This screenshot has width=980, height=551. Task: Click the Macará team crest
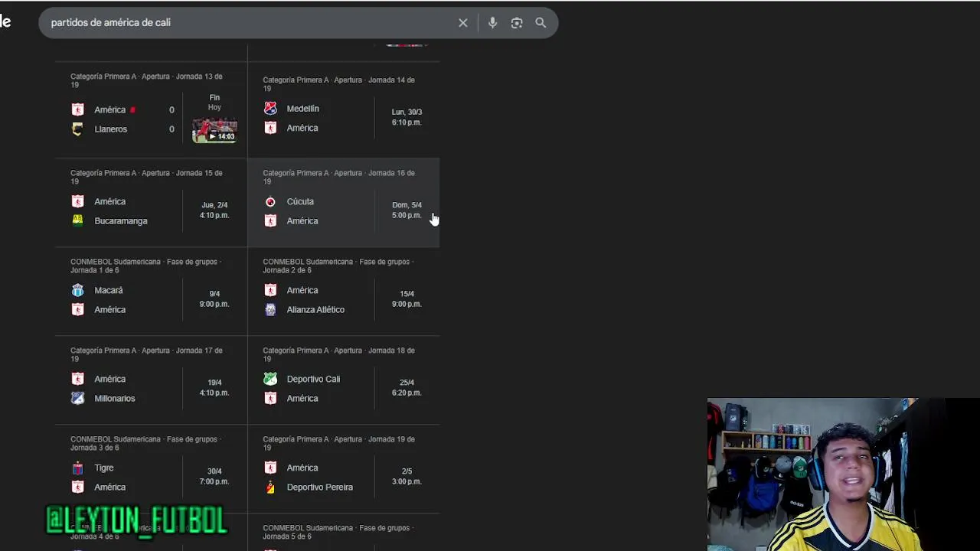click(77, 290)
